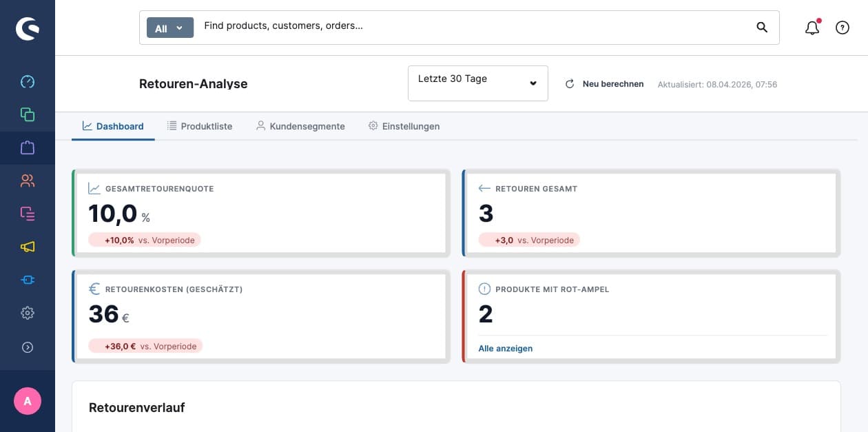Click the Neu berechnen button

[605, 84]
